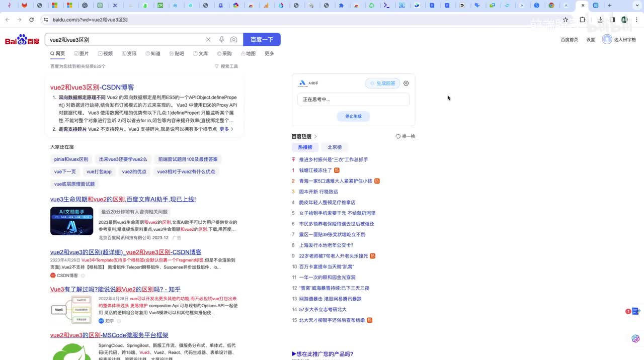Clear the search box with X icon
Viewport: 644px width, 360px height.
coord(208,40)
